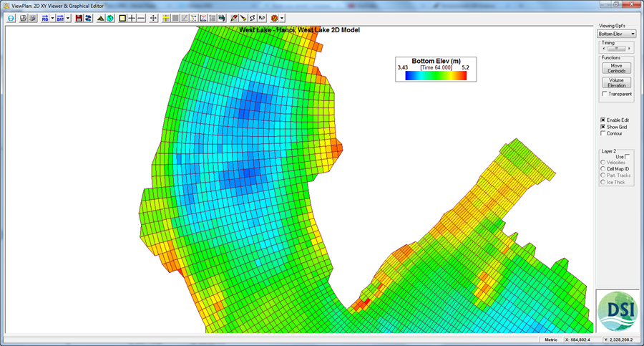Toggle the Enable Edit checkbox
Viewport: 644px width, 346px height.
[603, 120]
